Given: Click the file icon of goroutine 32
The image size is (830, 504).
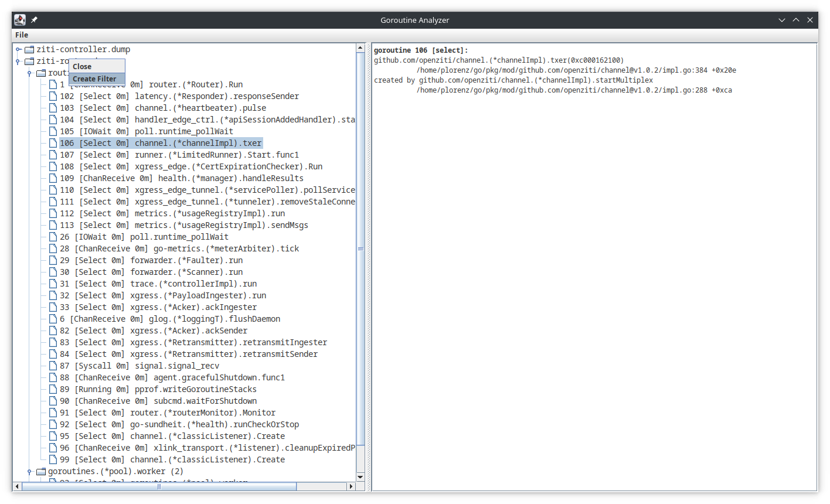Looking at the screenshot, I should coord(53,295).
